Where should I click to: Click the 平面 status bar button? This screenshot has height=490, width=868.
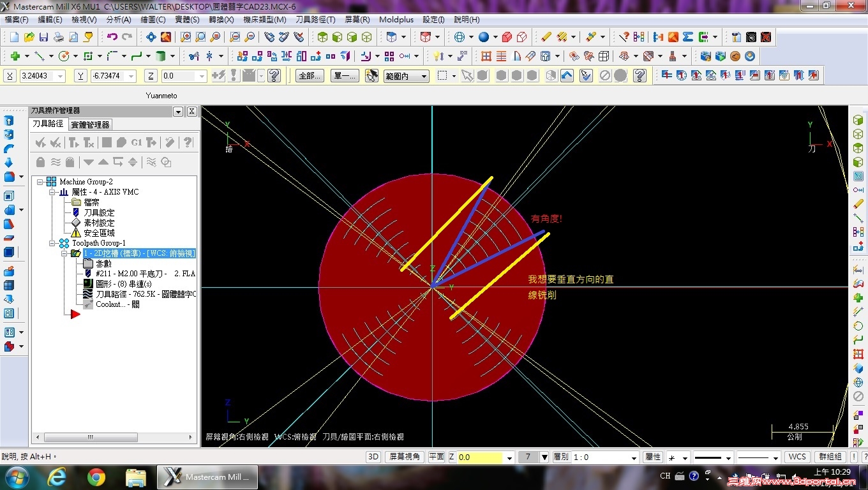[x=436, y=457]
